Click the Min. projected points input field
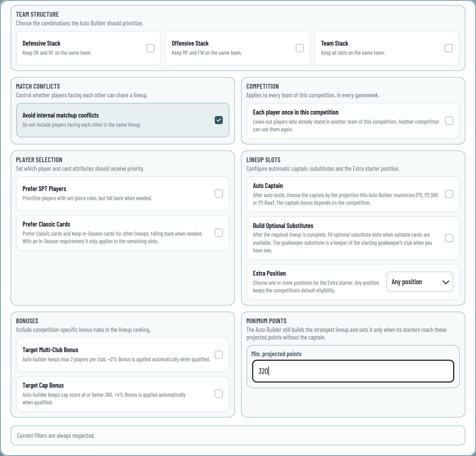Viewport: 476px width, 456px height. 353,371
